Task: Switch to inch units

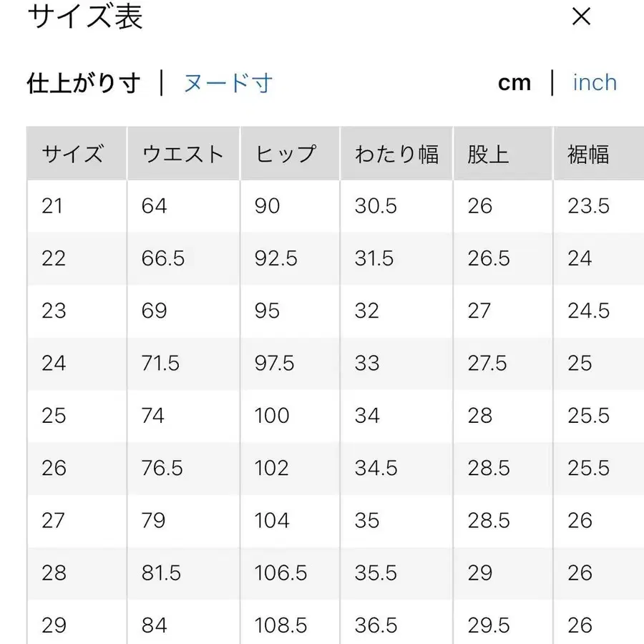Action: tap(594, 83)
